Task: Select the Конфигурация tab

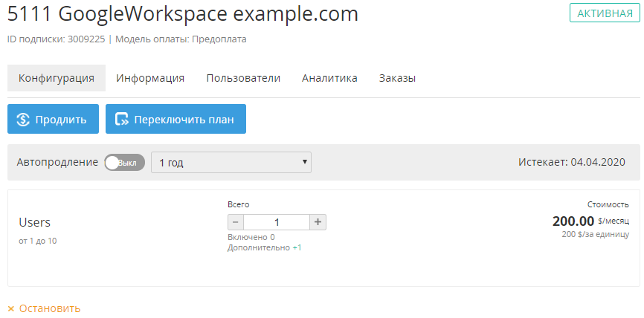Action: pyautogui.click(x=57, y=78)
